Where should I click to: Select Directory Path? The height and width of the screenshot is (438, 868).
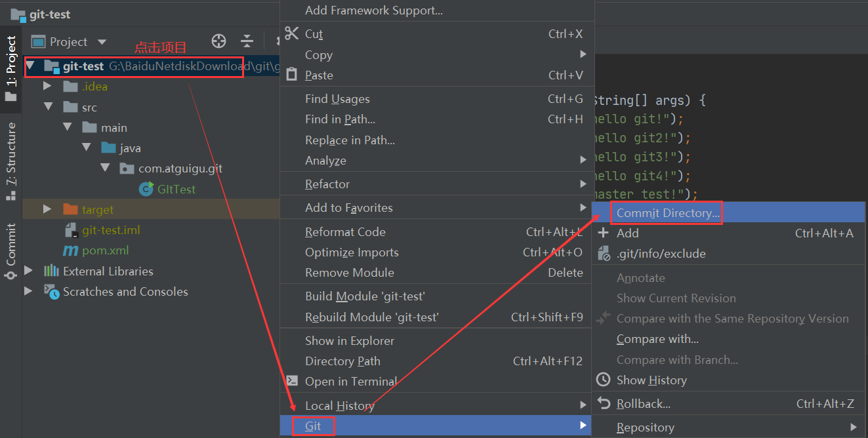tap(437, 361)
